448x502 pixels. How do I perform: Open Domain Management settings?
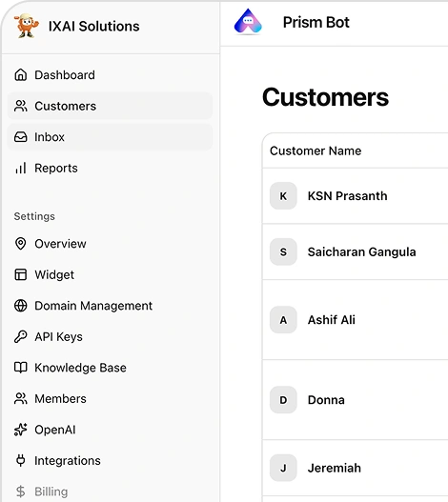tap(110, 306)
